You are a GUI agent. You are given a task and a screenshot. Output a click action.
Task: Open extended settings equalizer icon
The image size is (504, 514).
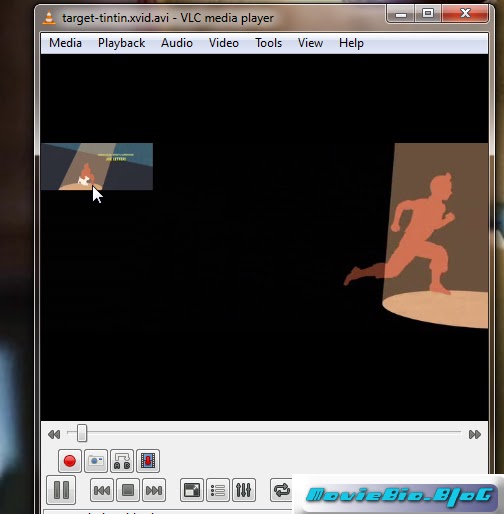[x=244, y=490]
